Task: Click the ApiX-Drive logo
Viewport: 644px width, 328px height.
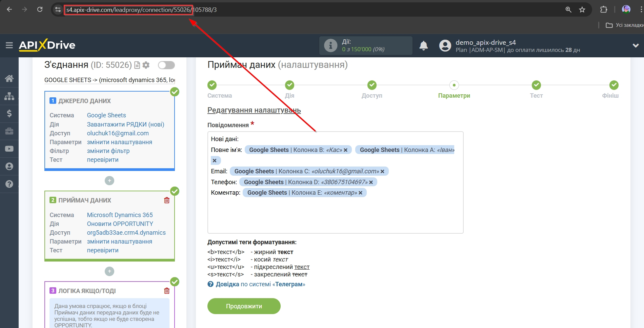Action: pos(47,45)
